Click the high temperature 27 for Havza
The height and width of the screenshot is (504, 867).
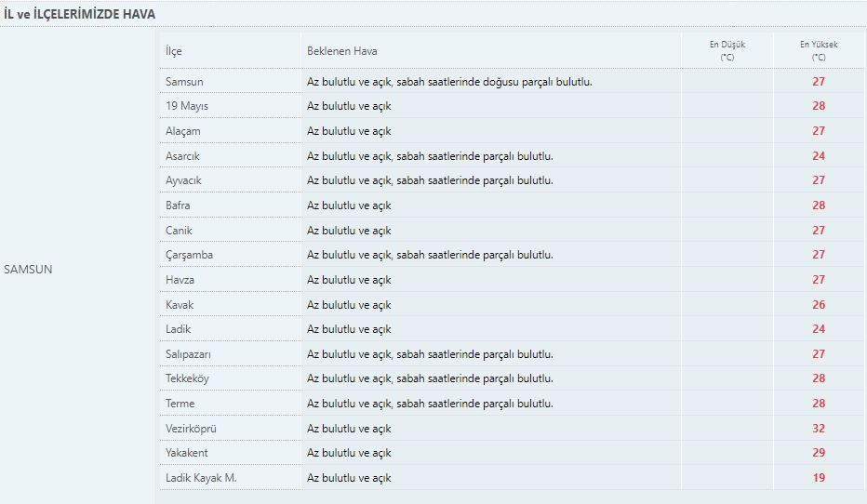pyautogui.click(x=819, y=280)
